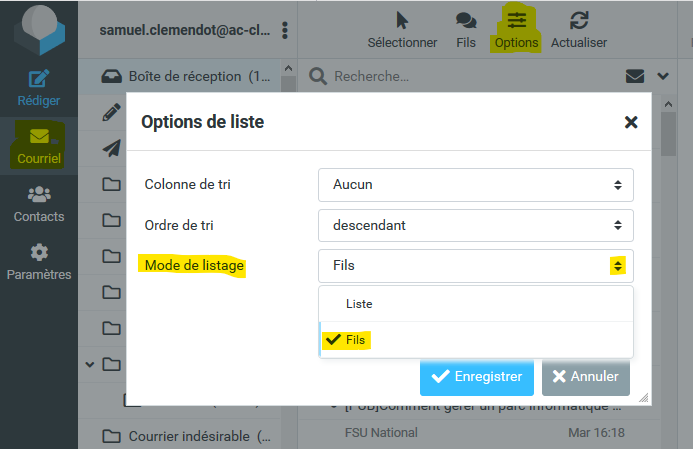Open account three-dot menu
Image resolution: width=693 pixels, height=449 pixels.
click(x=285, y=30)
